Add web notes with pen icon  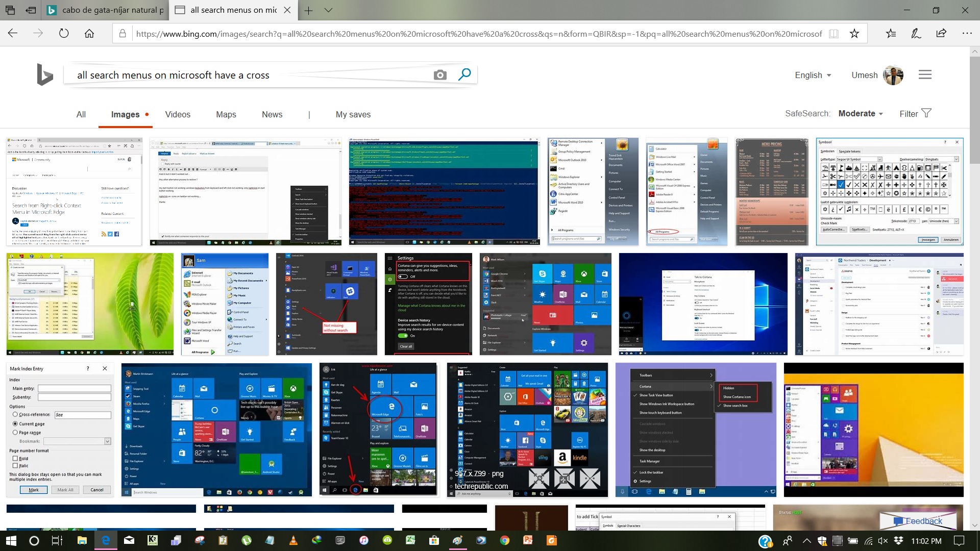(x=916, y=34)
